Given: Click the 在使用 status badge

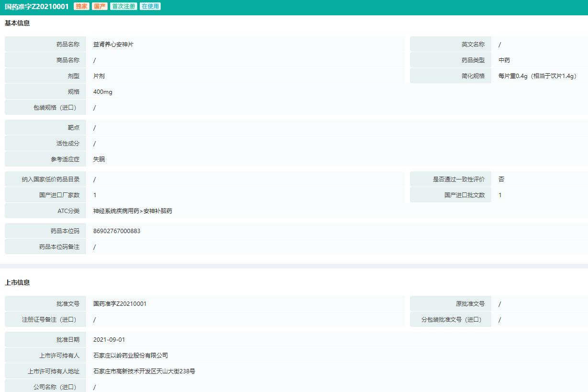Looking at the screenshot, I should [x=150, y=7].
